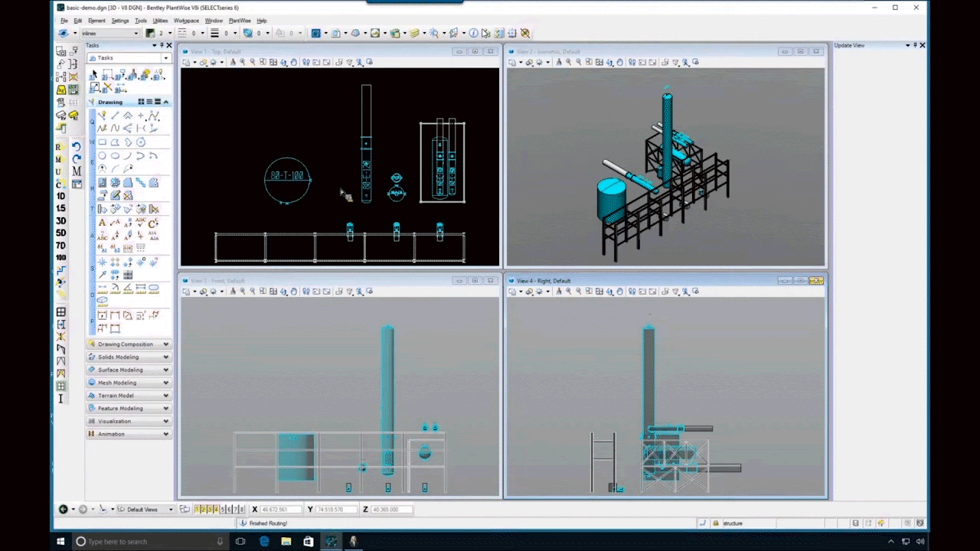Click the 3D button in left toolbar
The width and height of the screenshot is (980, 551).
[x=61, y=220]
